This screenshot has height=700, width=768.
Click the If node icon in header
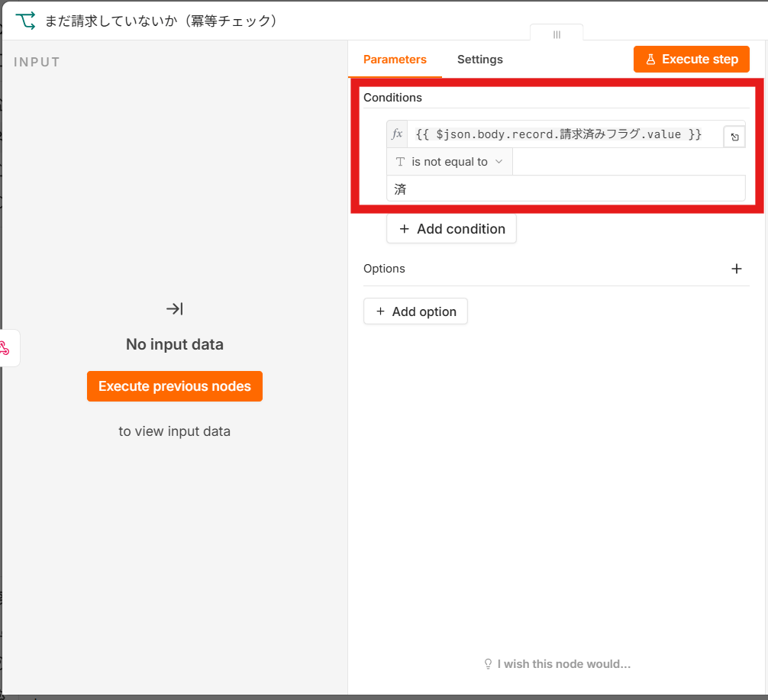tap(25, 21)
